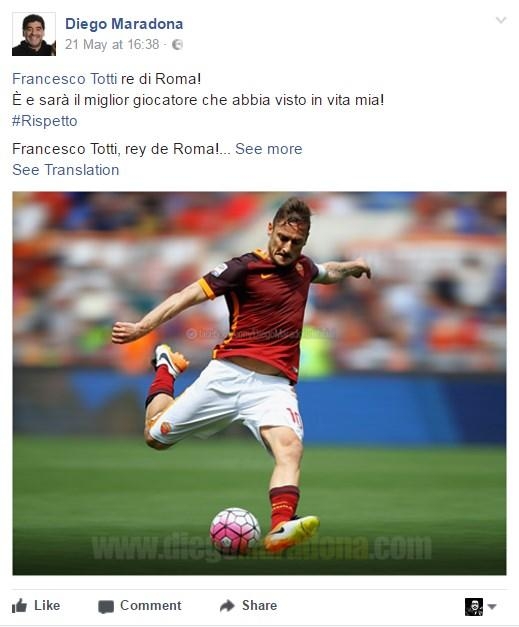This screenshot has width=519, height=627.
Task: Open the #Rispetto hashtag
Action: [x=45, y=121]
